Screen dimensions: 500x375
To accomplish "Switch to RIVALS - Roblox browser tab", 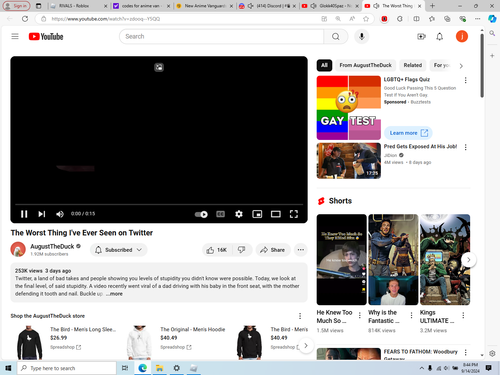I will point(79,6).
